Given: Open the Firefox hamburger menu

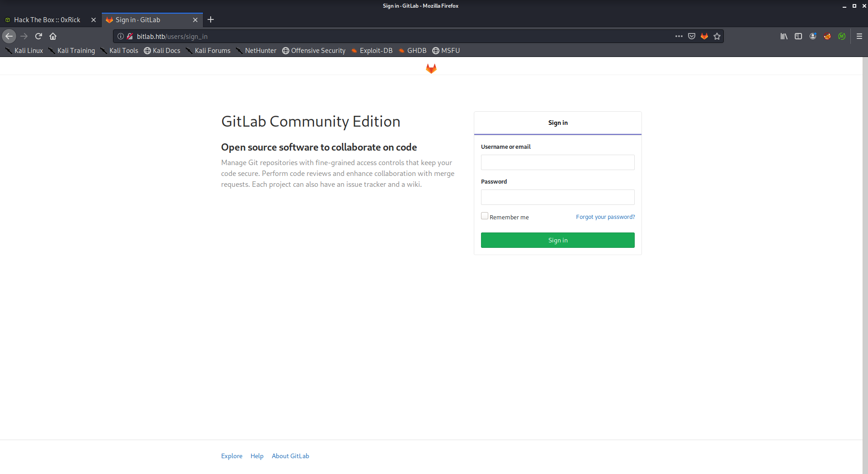Looking at the screenshot, I should 859,36.
